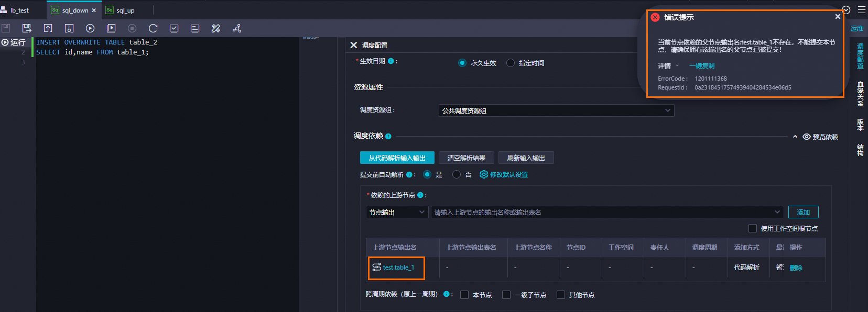Click the advanced run icon
Viewport: 868px width, 312px height.
pyautogui.click(x=111, y=28)
